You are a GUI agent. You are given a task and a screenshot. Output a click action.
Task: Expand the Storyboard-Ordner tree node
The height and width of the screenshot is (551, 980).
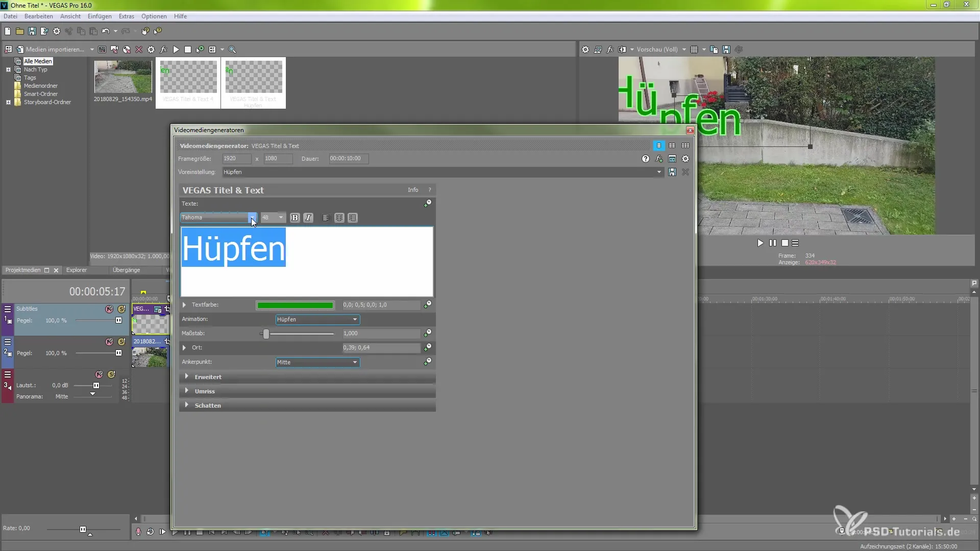click(x=8, y=102)
